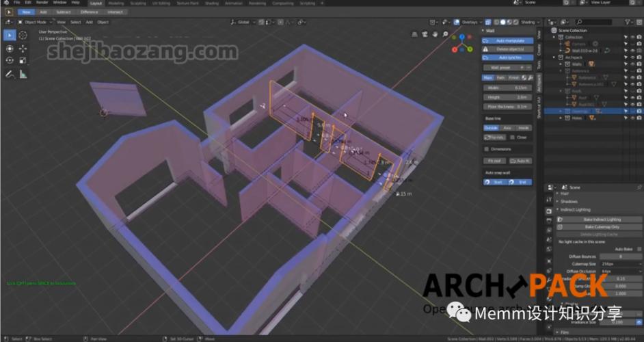The height and width of the screenshot is (342, 644).
Task: Switch to rendered viewport shading
Action: (x=515, y=22)
